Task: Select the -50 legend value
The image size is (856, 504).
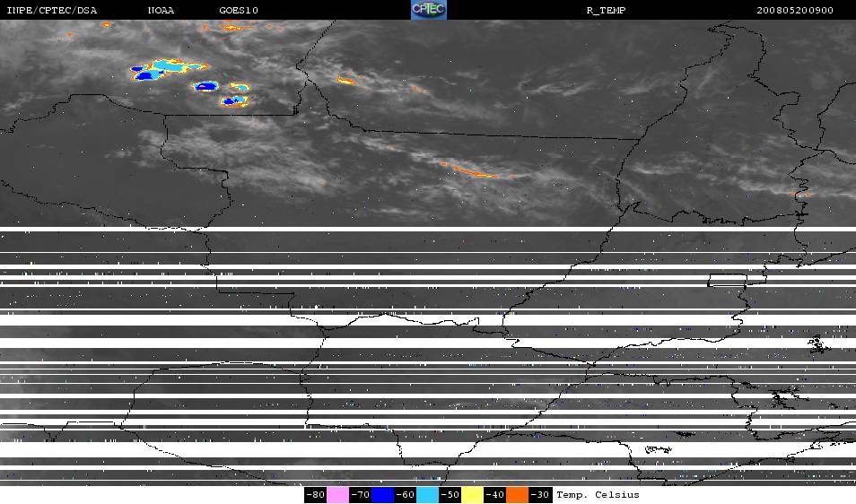Action: pyautogui.click(x=450, y=495)
